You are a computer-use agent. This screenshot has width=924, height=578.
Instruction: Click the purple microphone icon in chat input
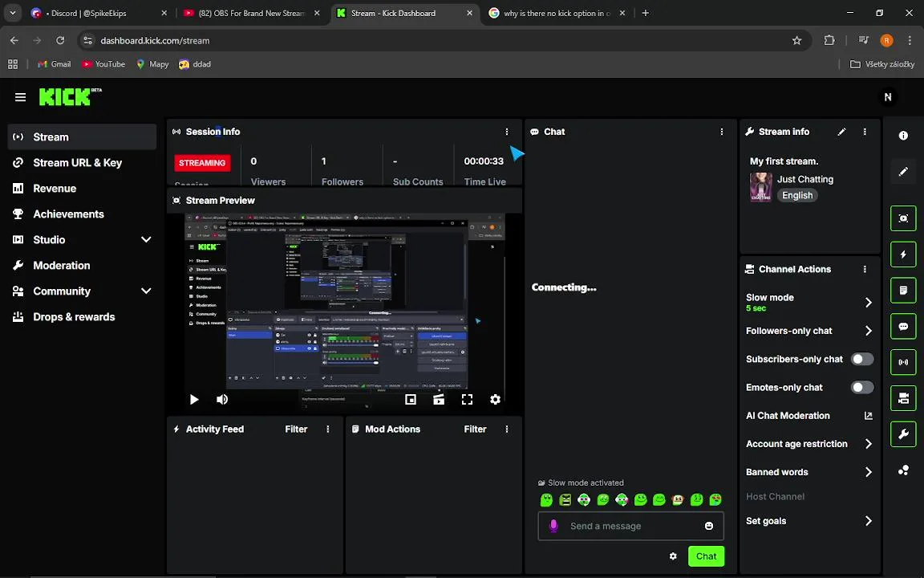[553, 526]
